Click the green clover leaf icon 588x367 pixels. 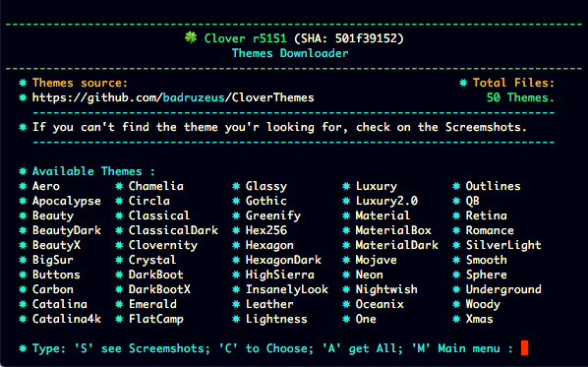(x=191, y=37)
